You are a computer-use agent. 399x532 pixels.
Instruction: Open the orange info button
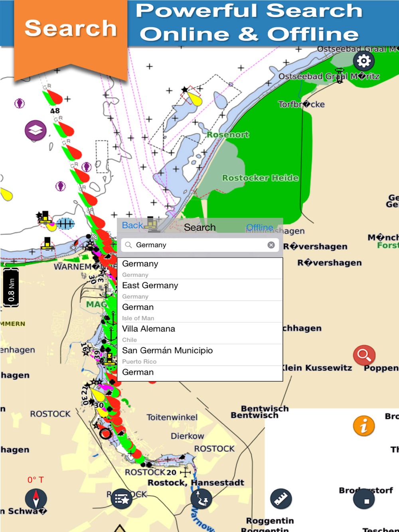coord(363,426)
